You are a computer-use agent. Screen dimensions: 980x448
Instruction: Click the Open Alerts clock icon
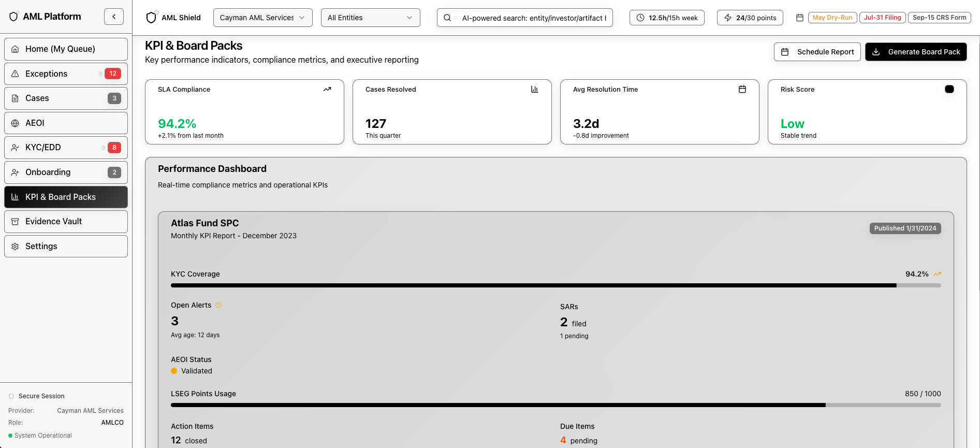pyautogui.click(x=218, y=305)
